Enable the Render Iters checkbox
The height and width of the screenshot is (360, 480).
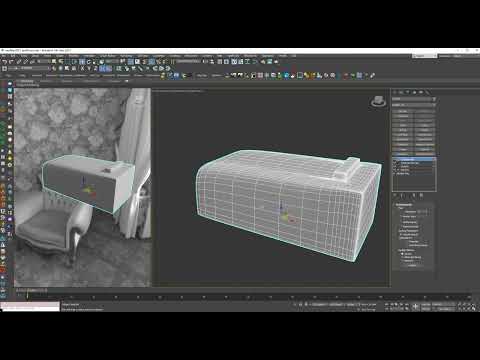(401, 217)
